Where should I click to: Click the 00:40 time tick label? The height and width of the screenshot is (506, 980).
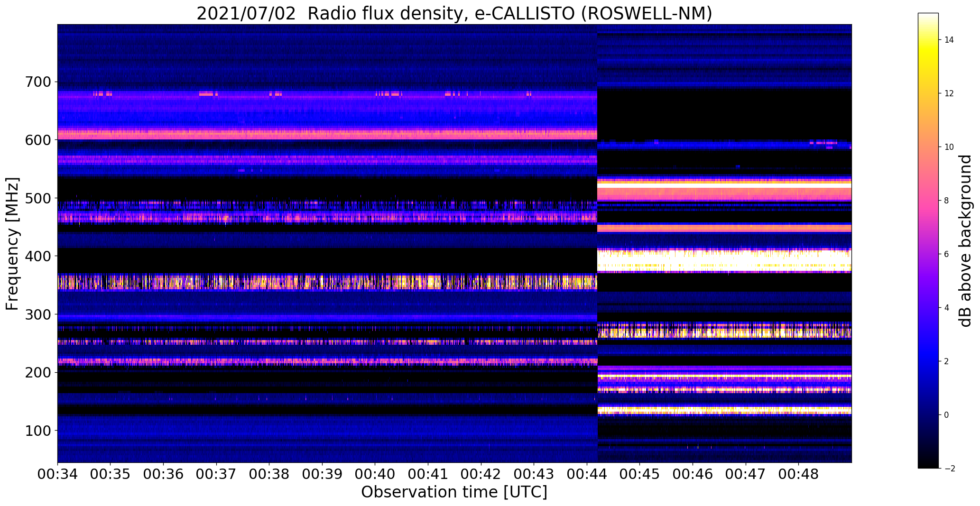click(375, 474)
